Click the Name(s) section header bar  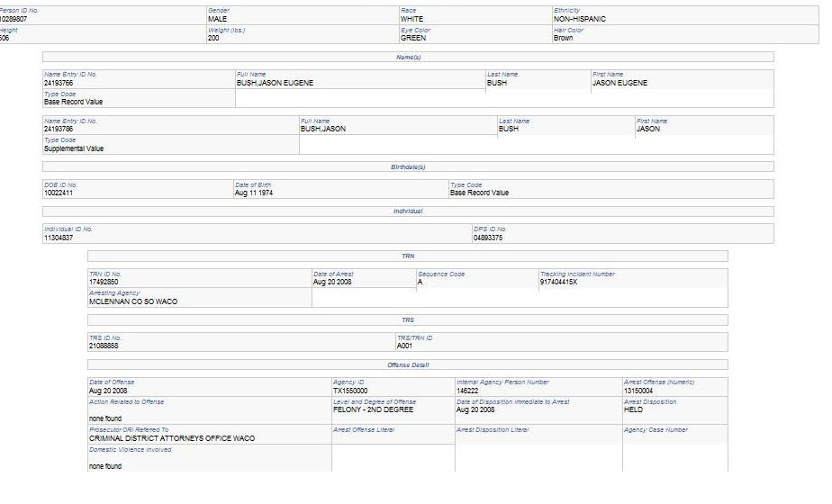408,57
